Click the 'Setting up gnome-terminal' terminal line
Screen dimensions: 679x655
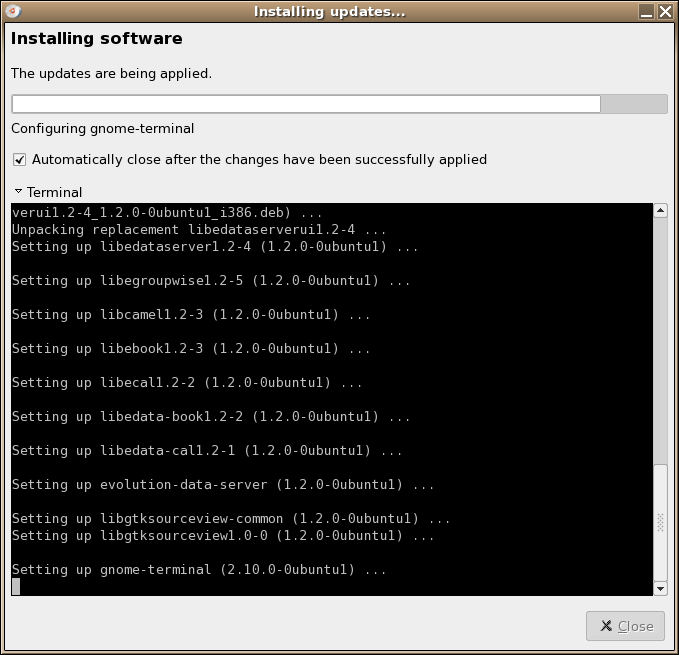click(199, 570)
